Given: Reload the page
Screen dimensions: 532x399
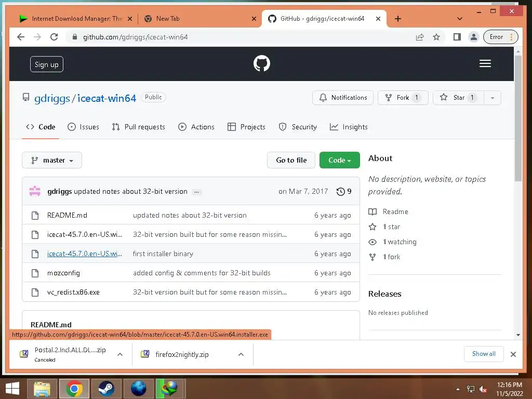Looking at the screenshot, I should tap(54, 37).
